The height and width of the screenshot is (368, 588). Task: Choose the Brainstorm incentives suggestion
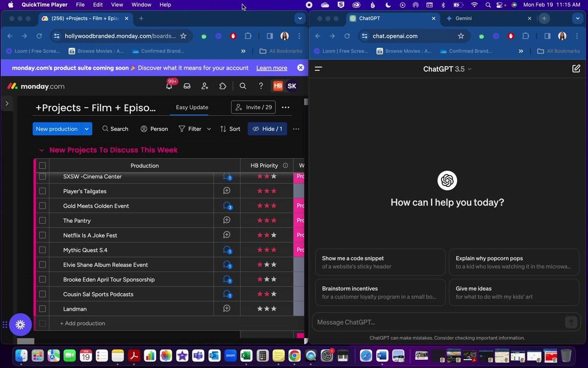tap(380, 292)
